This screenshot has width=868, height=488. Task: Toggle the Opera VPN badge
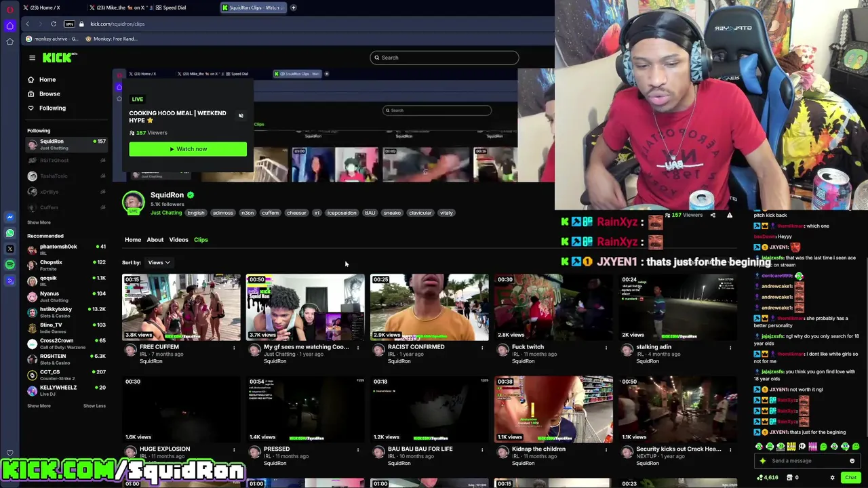69,24
